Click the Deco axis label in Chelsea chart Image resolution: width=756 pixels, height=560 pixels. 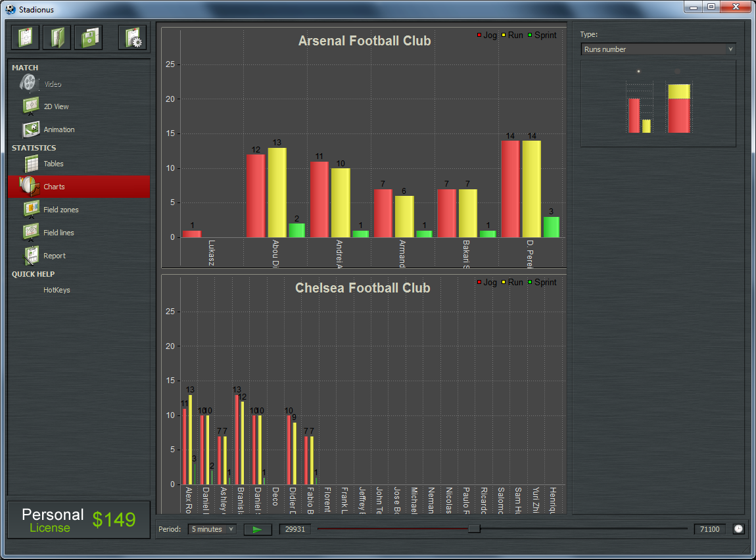pos(275,496)
